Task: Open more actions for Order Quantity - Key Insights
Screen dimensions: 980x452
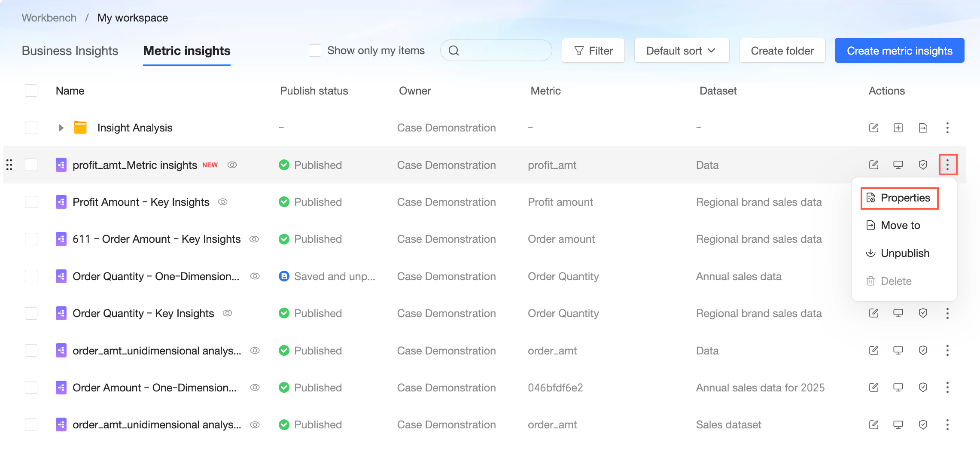Action: point(947,314)
